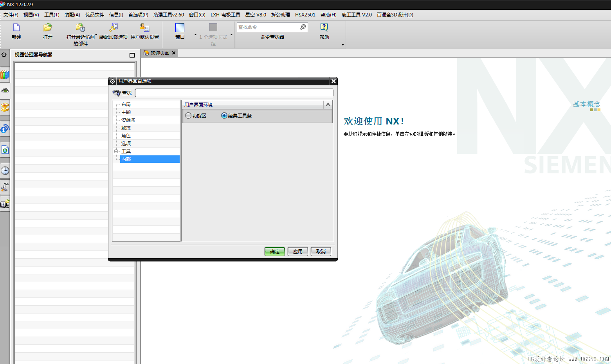Open the 窗口(O) menu
611x364 pixels.
[x=197, y=15]
